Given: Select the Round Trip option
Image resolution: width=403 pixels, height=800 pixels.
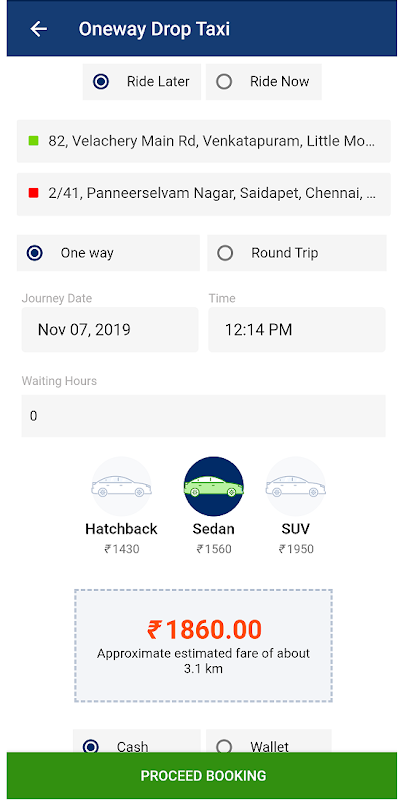Looking at the screenshot, I should coord(297,253).
